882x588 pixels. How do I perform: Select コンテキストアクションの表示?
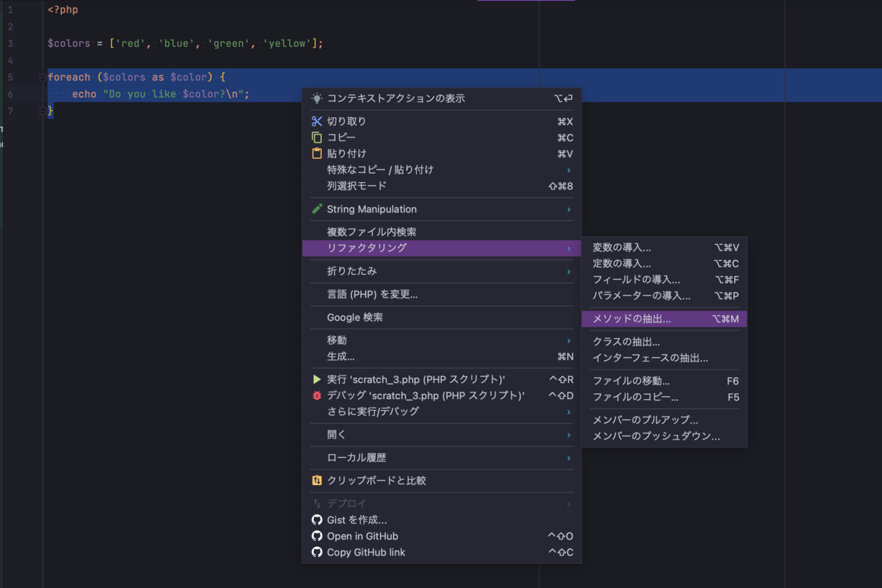point(442,98)
